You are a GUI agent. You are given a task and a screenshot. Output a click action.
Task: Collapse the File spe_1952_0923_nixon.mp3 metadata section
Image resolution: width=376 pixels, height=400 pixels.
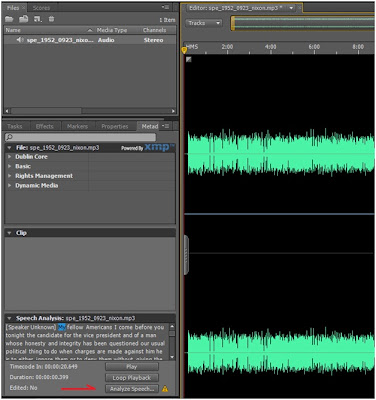click(9, 148)
